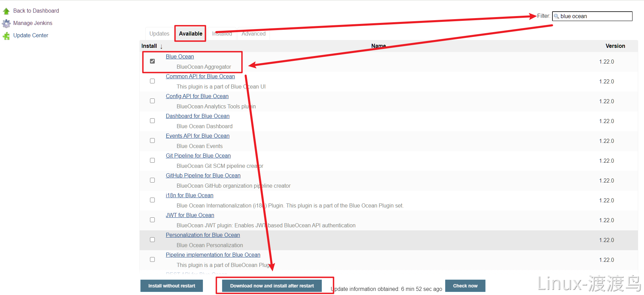Open Common API for Blue Ocean link
The width and height of the screenshot is (644, 295).
[x=200, y=76]
